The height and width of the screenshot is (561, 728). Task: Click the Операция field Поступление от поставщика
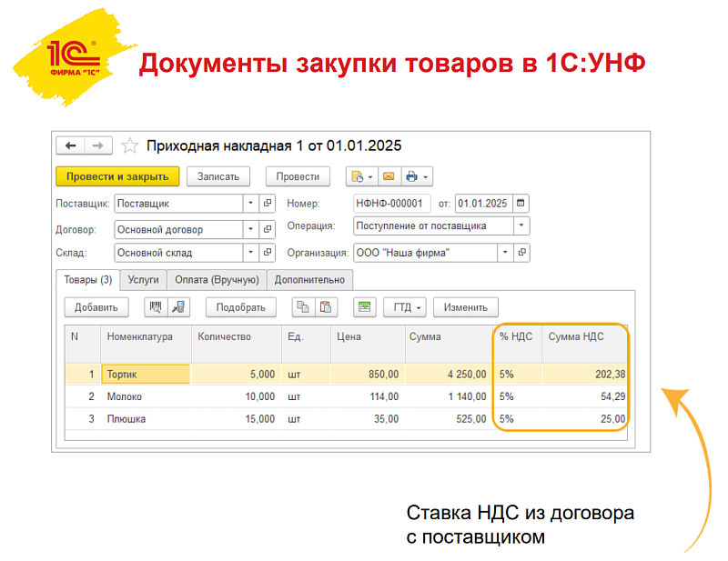[x=433, y=226]
